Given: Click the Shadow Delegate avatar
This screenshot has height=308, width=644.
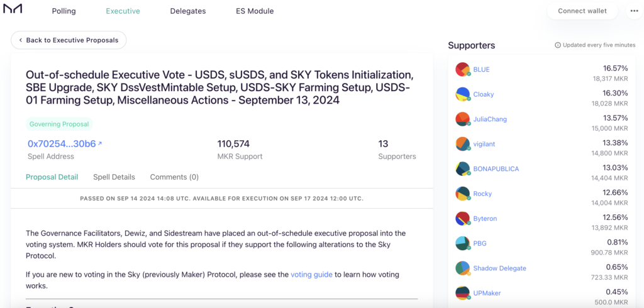Looking at the screenshot, I should pos(462,268).
